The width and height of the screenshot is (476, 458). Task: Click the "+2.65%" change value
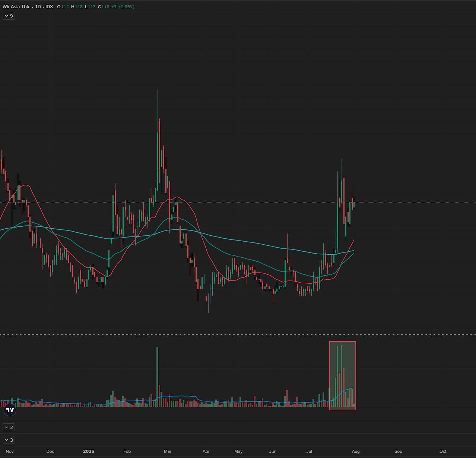coord(126,6)
